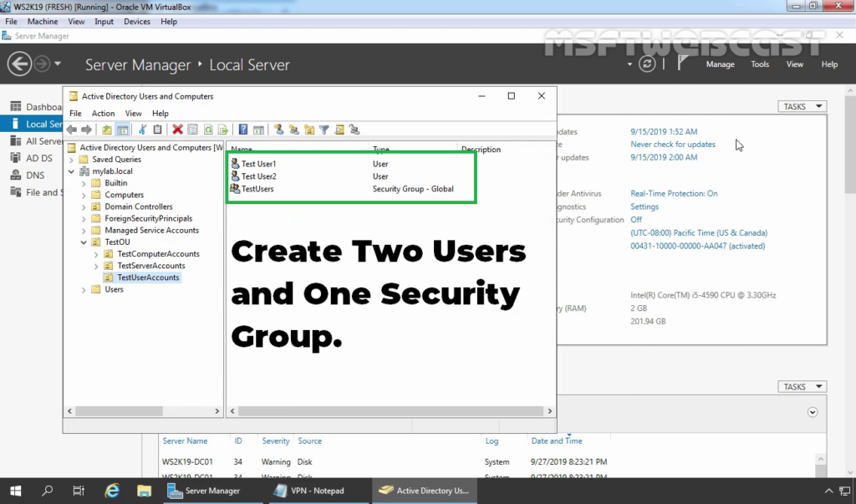Expand the Saved Queries tree node

click(x=72, y=160)
